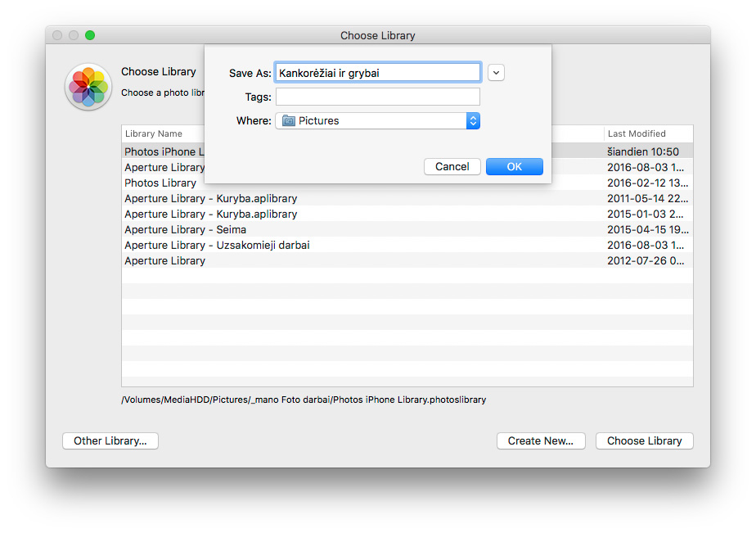Click the Create New… button
Screen dimensions: 756x533
click(x=541, y=440)
